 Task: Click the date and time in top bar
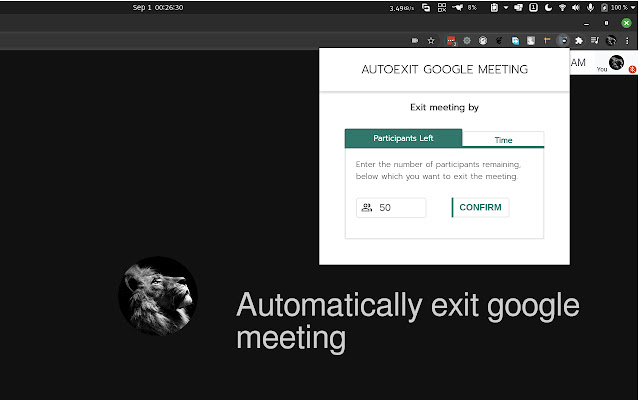(x=158, y=7)
